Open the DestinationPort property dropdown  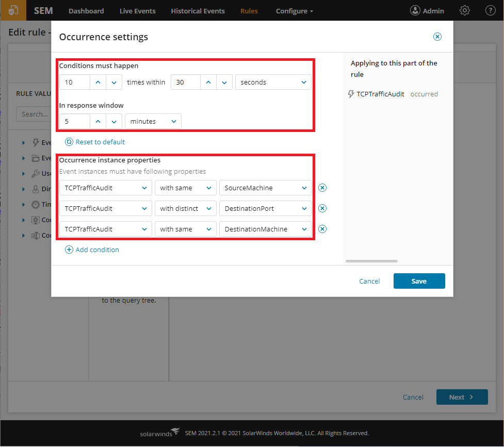(x=266, y=209)
